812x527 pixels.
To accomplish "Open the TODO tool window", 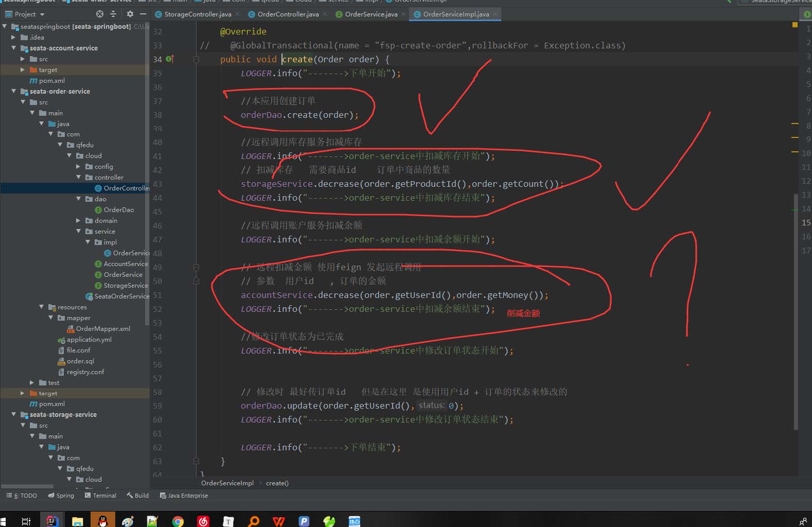I will (22, 496).
